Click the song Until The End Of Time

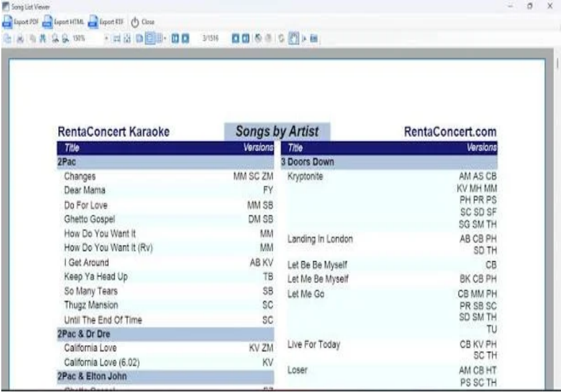[103, 320]
